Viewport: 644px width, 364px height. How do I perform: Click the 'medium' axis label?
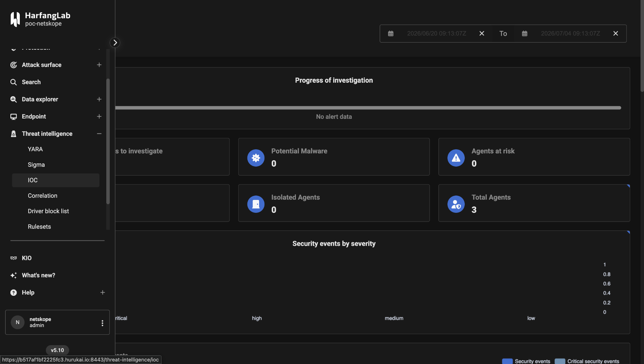point(394,318)
